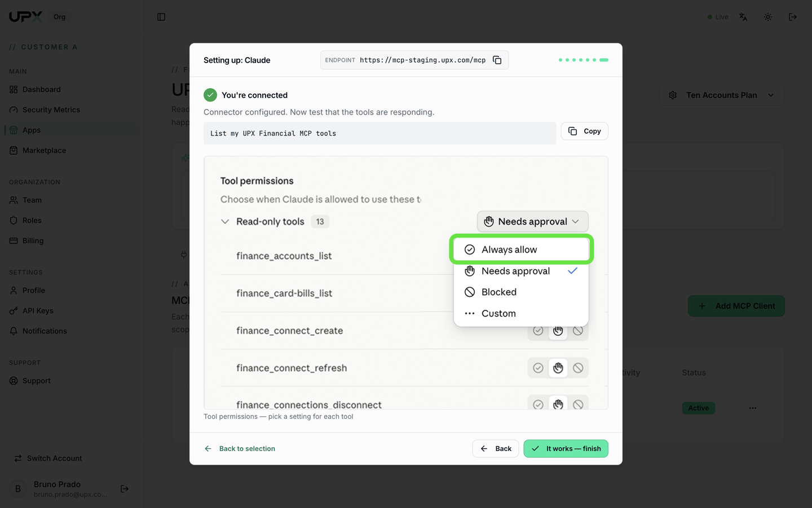The image size is (812, 508).
Task: Go to Security Metrics in the sidebar
Action: pos(72,110)
